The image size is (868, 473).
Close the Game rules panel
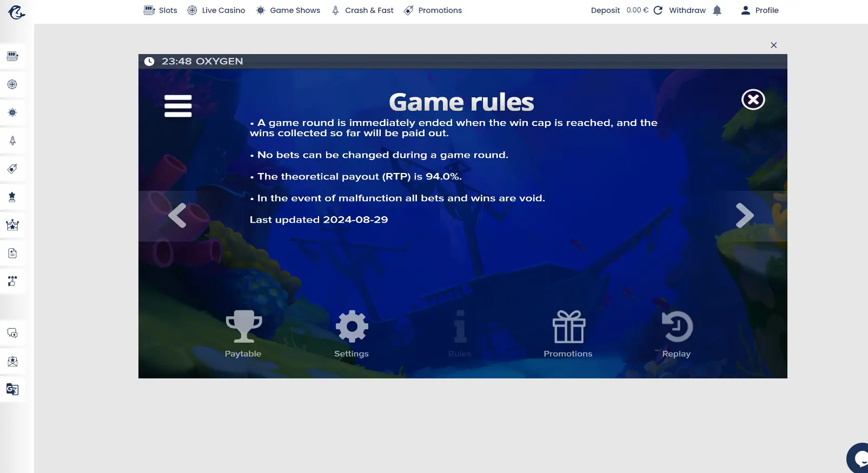tap(753, 99)
